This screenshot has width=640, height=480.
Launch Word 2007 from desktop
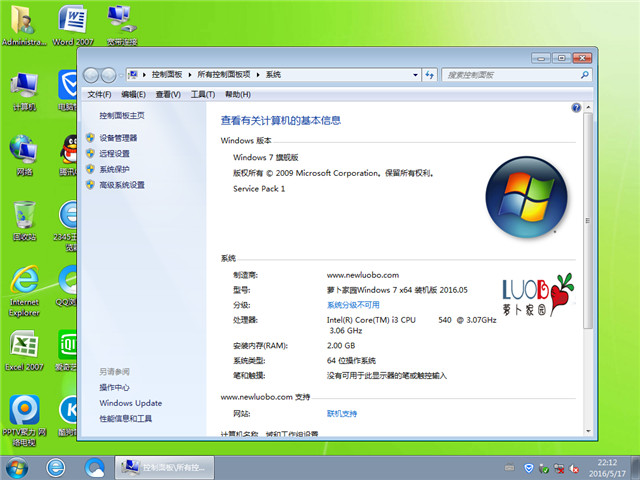[x=73, y=24]
